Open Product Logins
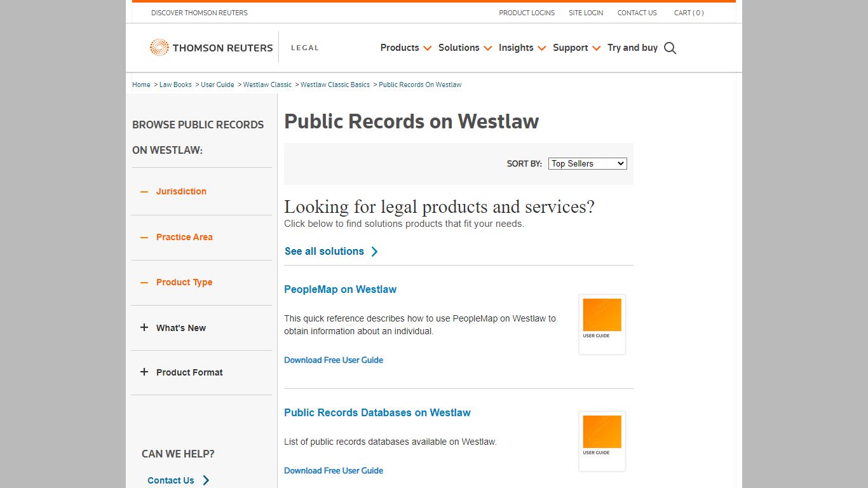 [x=527, y=13]
